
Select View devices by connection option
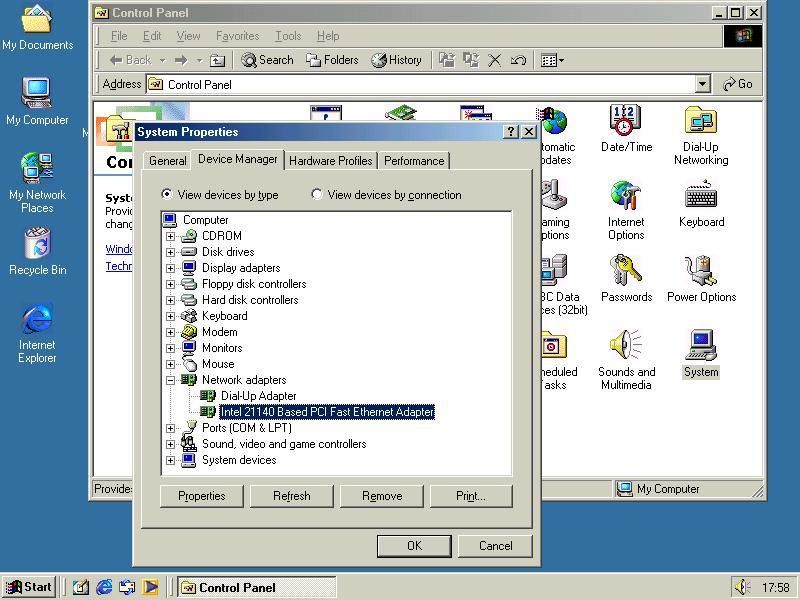point(317,195)
